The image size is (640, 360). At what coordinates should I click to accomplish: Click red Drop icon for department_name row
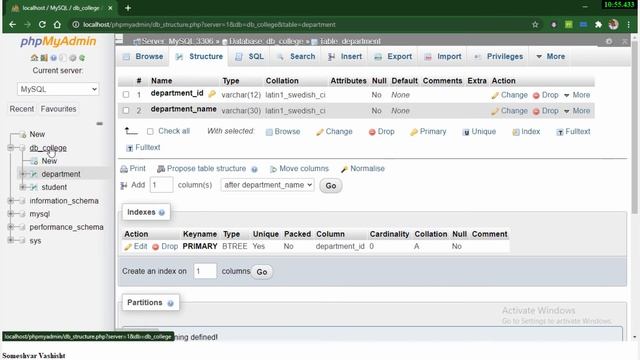coord(536,111)
